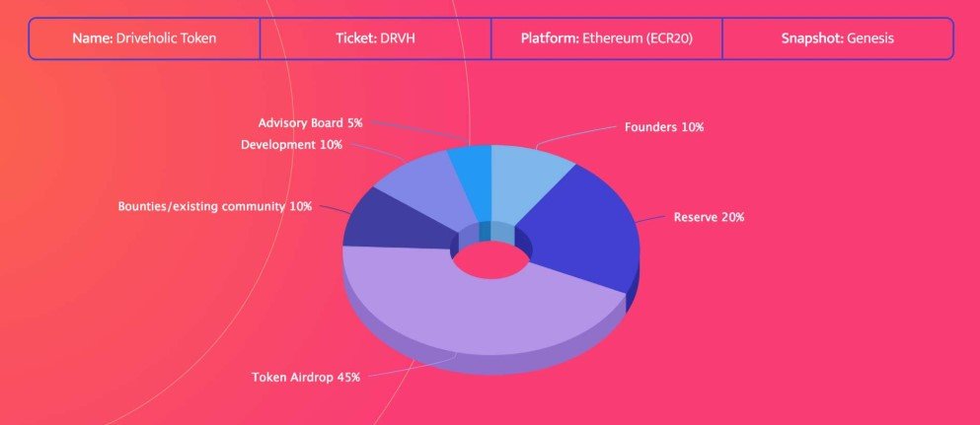Click the Token Airdrop 45% label
Image resolution: width=980 pixels, height=425 pixels.
click(x=306, y=377)
